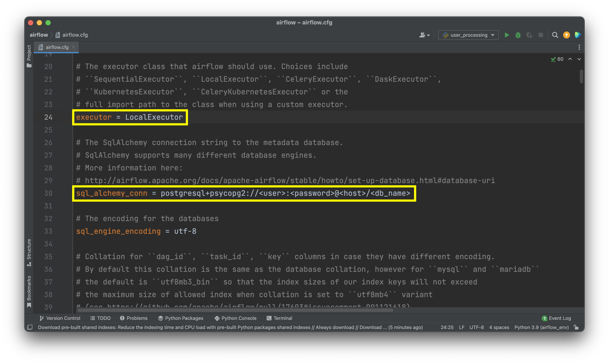Toggle the Structure tool window
The image size is (609, 364).
coord(29,249)
